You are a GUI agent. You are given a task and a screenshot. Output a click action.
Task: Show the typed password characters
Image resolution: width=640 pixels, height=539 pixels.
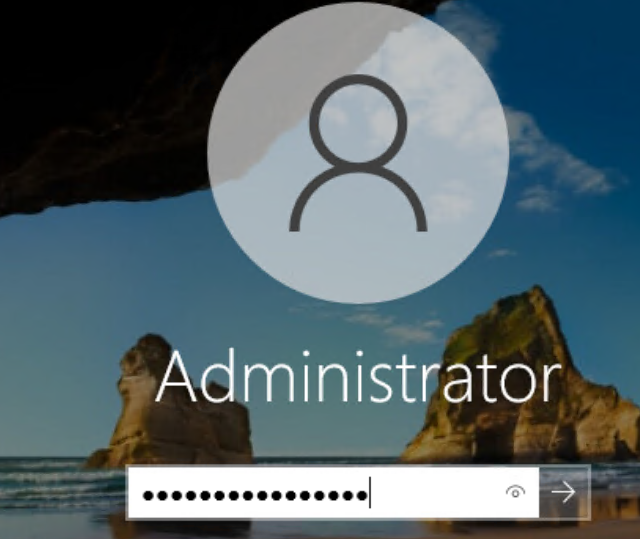(x=515, y=492)
